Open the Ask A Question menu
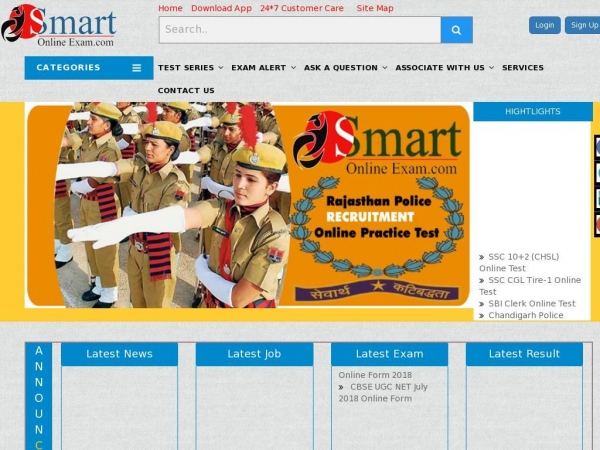 coord(341,68)
